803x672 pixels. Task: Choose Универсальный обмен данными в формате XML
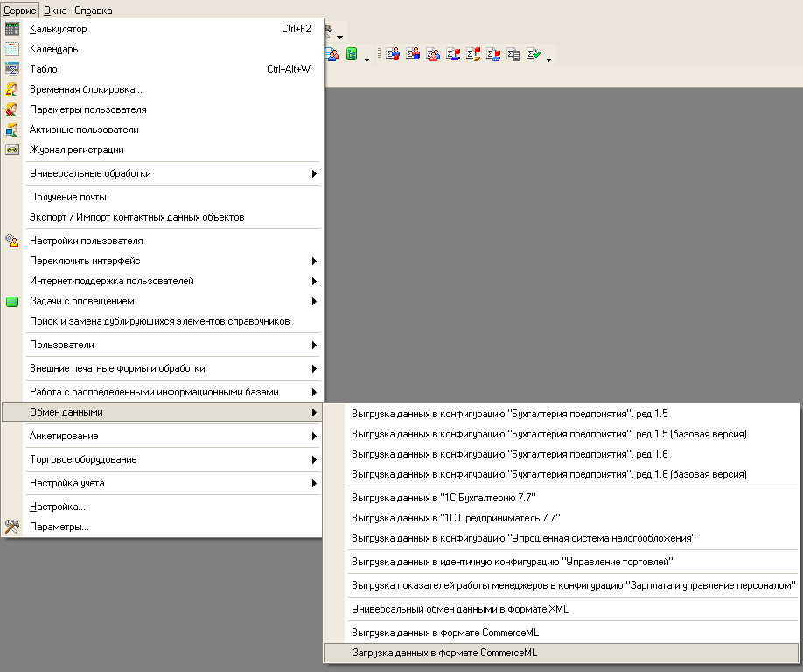pos(459,609)
